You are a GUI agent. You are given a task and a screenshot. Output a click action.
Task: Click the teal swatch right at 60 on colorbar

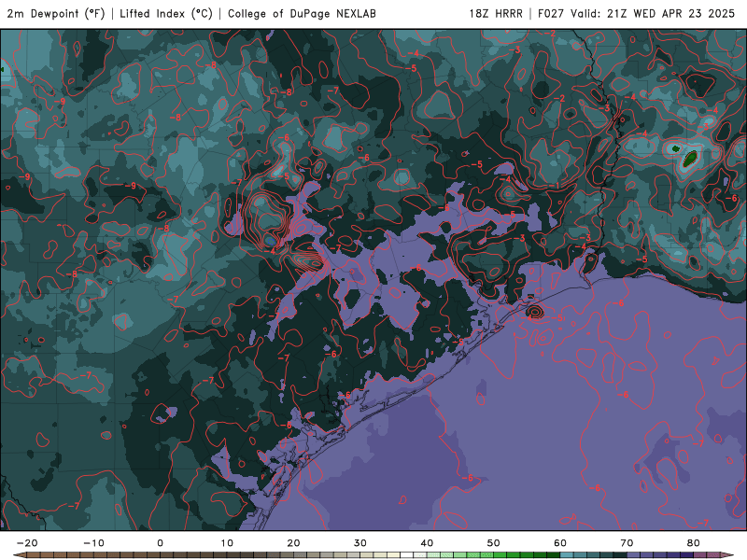pyautogui.click(x=567, y=555)
